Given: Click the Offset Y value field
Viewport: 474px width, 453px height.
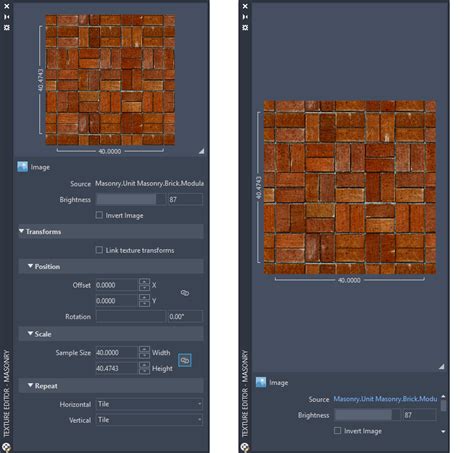Looking at the screenshot, I should coord(117,301).
